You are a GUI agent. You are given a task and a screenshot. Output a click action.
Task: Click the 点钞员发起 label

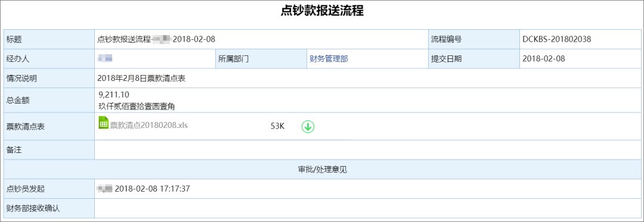pyautogui.click(x=26, y=189)
